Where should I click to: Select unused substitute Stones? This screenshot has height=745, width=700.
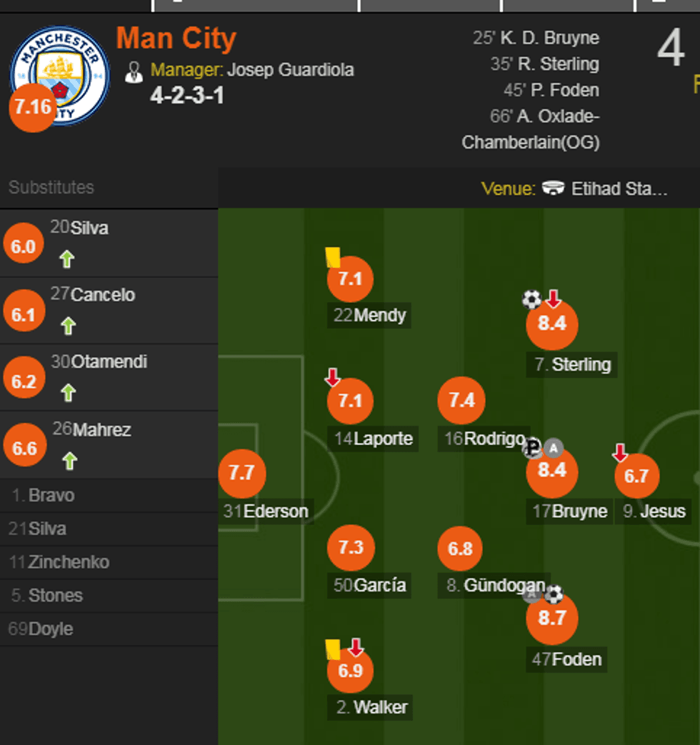tap(55, 596)
